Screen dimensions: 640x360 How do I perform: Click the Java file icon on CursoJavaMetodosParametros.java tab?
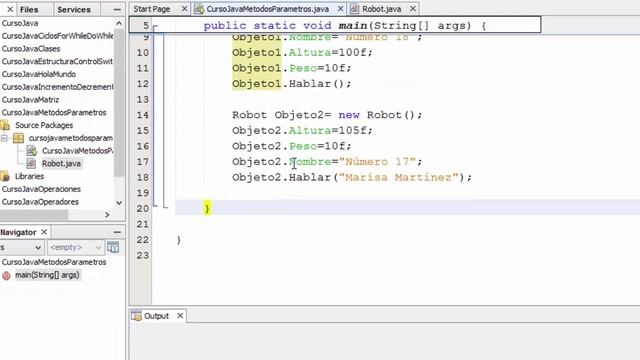tap(199, 9)
